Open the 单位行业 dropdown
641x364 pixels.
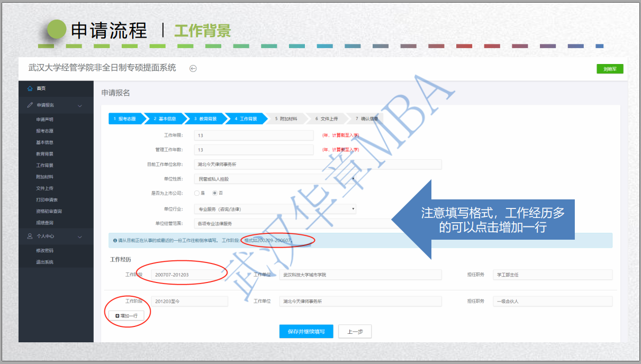pos(275,209)
